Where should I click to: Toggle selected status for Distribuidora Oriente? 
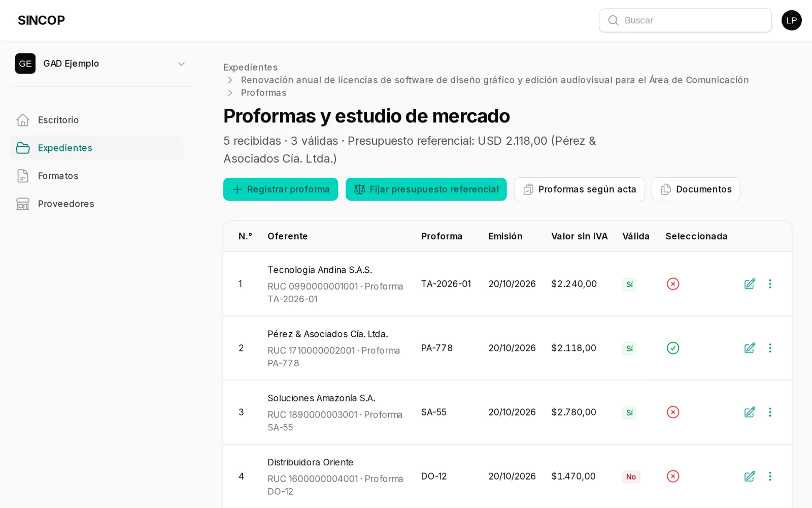coord(673,476)
